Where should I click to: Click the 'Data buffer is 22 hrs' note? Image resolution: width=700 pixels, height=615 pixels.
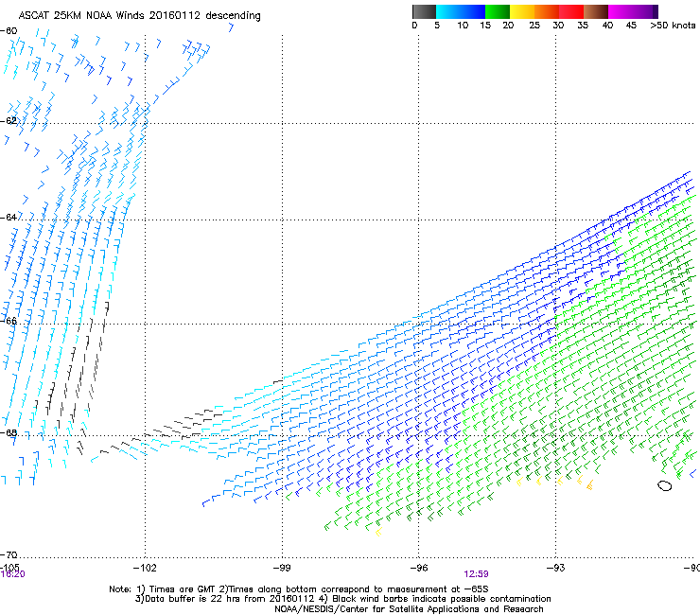point(342,599)
